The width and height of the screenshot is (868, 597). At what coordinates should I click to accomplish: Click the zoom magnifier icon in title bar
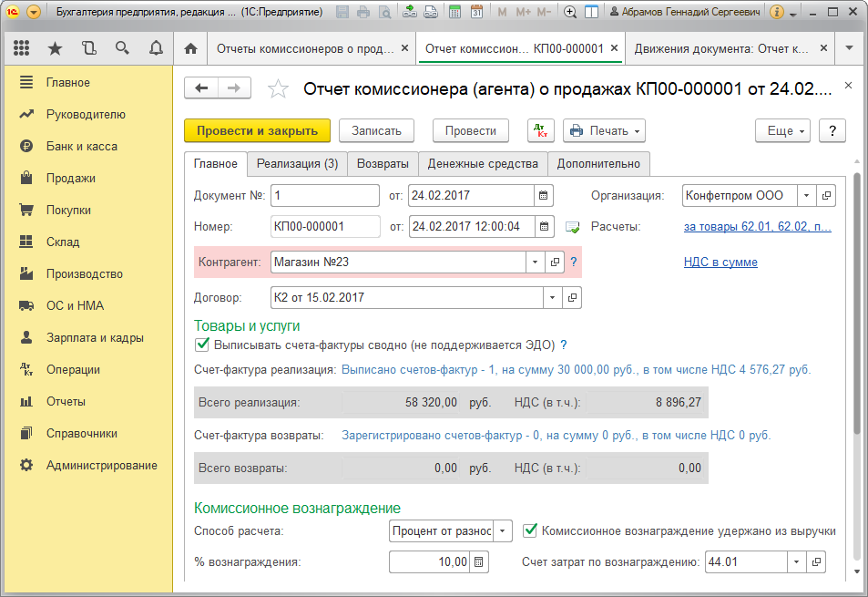click(x=569, y=12)
